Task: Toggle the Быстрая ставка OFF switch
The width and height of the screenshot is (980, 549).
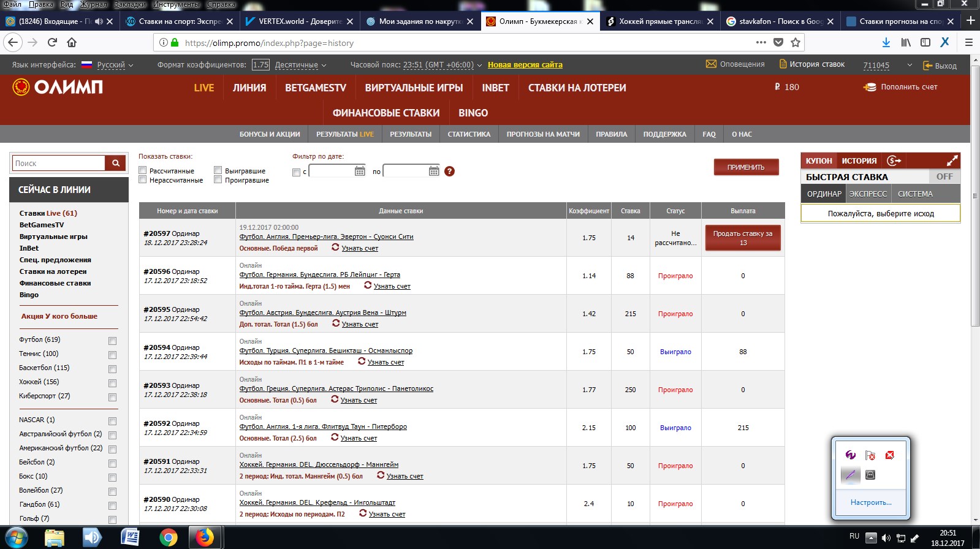Action: point(944,176)
